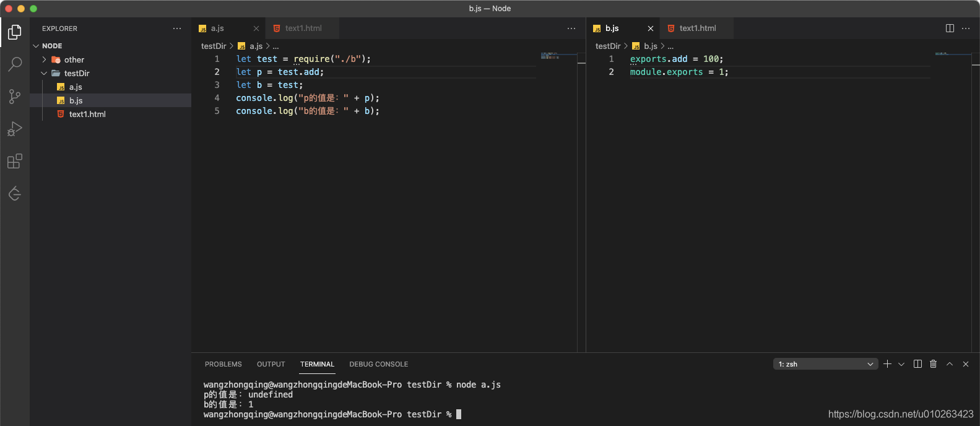Open the Search view in activity bar
Viewport: 980px width, 426px height.
pos(15,64)
